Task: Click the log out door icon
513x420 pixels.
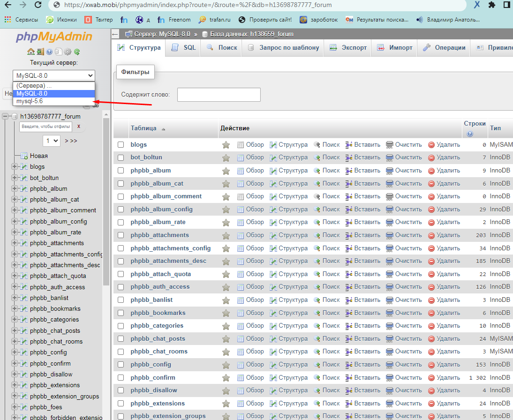Action: point(40,52)
